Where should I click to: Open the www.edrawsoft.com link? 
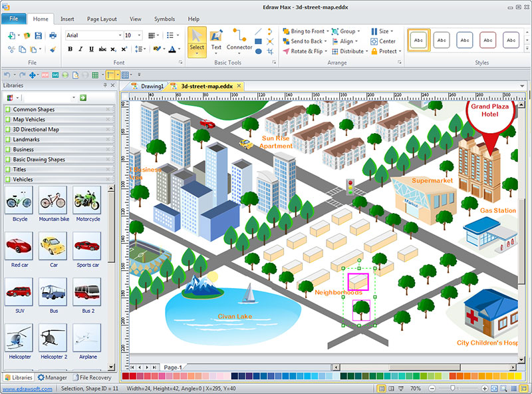click(x=27, y=389)
